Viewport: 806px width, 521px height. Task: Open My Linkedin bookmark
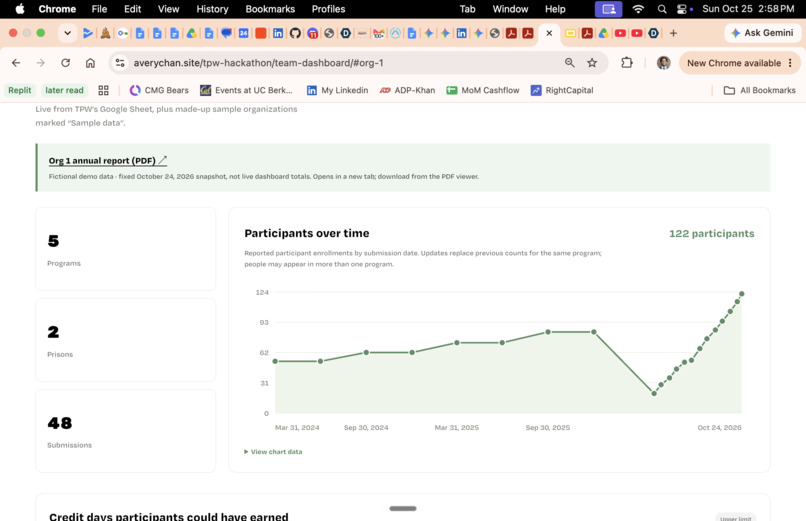[337, 90]
